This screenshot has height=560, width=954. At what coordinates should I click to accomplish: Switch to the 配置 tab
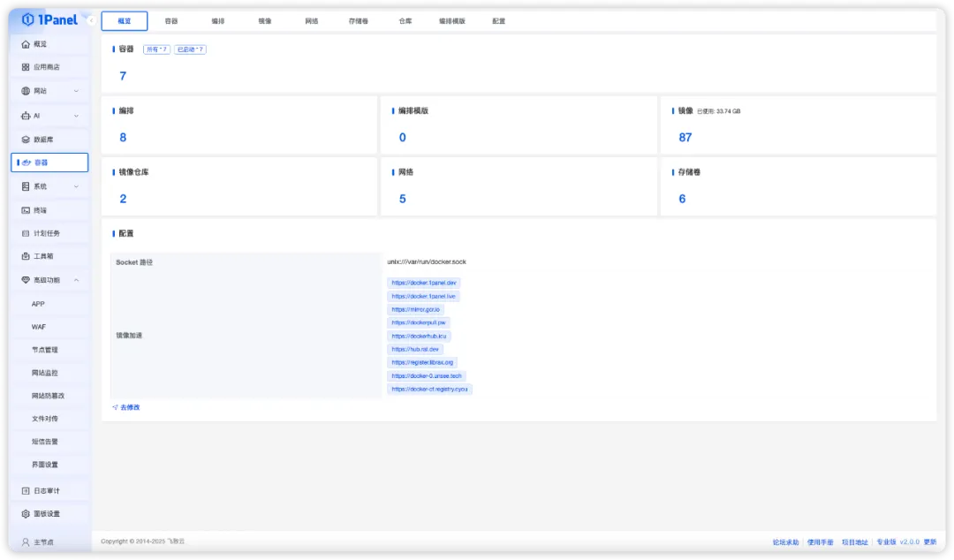click(499, 20)
